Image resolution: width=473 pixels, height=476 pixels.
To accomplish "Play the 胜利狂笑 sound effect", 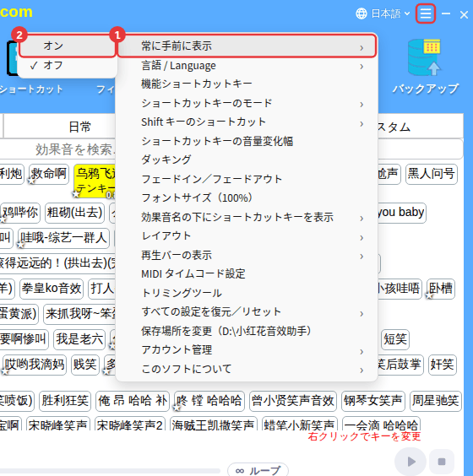I will [65, 401].
